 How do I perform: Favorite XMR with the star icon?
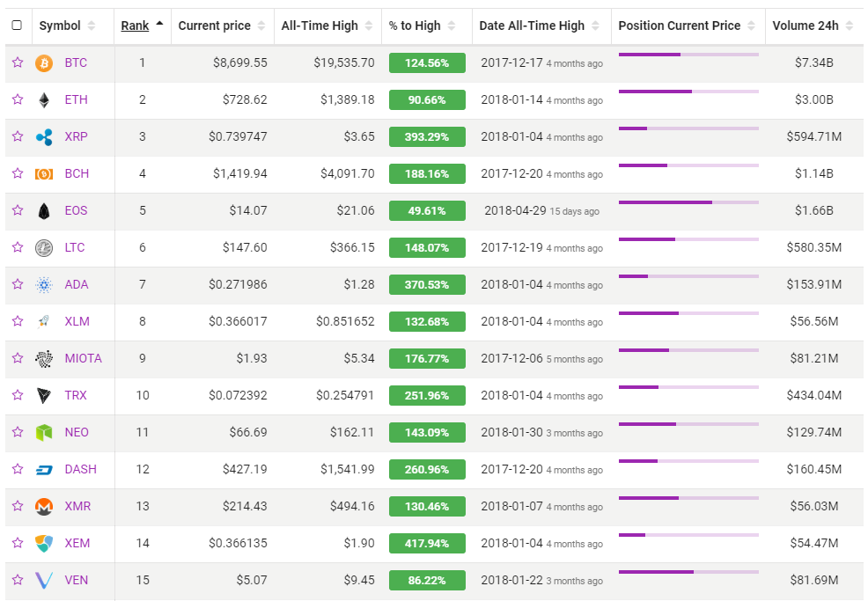(18, 506)
